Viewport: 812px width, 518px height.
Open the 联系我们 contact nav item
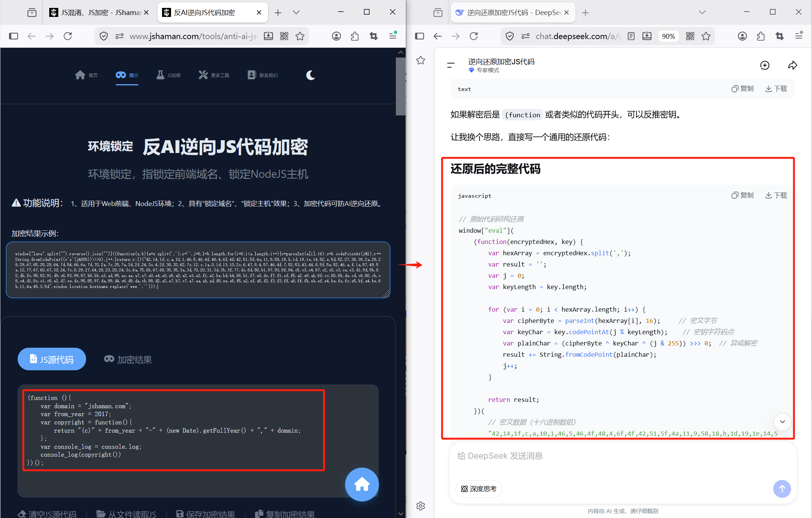(x=263, y=75)
